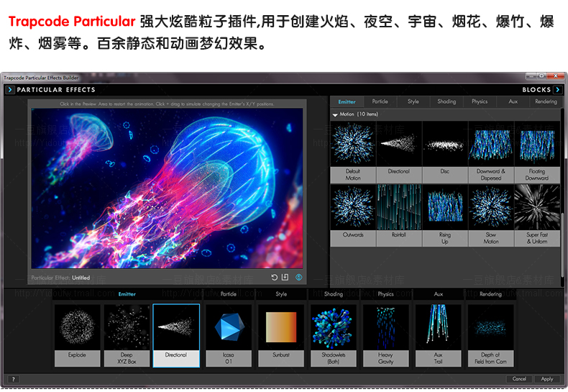The height and width of the screenshot is (392, 568).
Task: Switch to the Shading tab in Blocks
Action: 446,102
